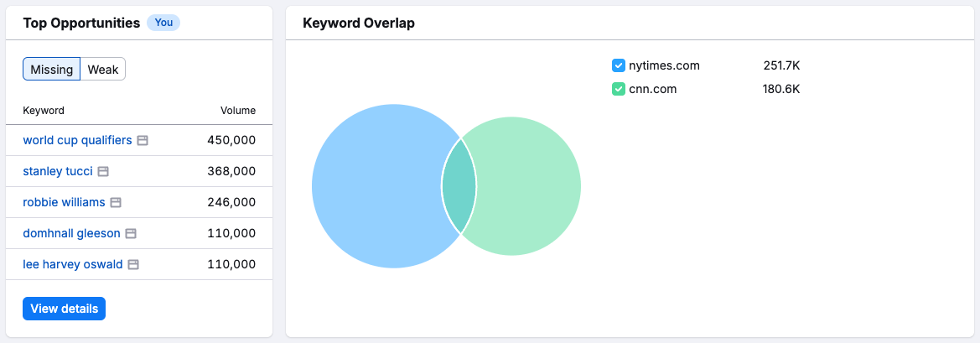Open SERP icon beside world cup qualifiers
The image size is (980, 343).
pyautogui.click(x=143, y=141)
